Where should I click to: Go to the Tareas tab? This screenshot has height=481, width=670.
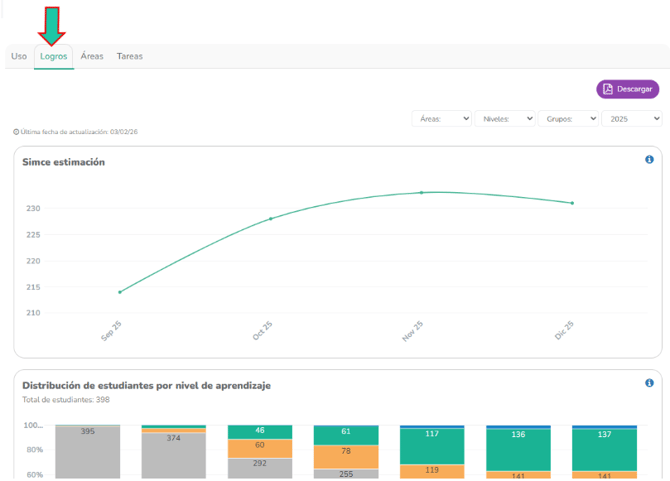tap(129, 56)
